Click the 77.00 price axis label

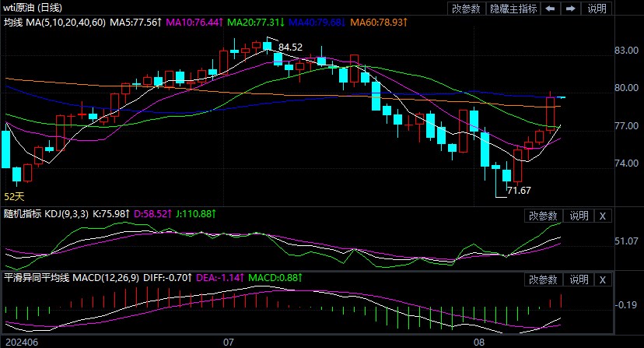626,125
